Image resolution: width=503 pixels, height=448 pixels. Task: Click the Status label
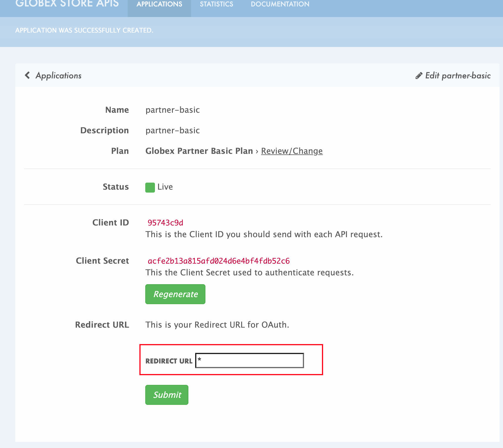click(x=116, y=187)
